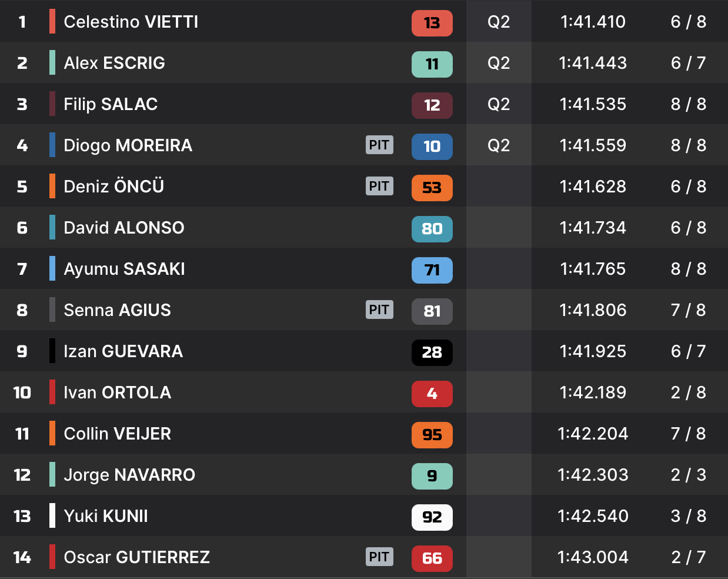
Task: Click lap time 1:41.410 in top row
Action: pos(593,22)
